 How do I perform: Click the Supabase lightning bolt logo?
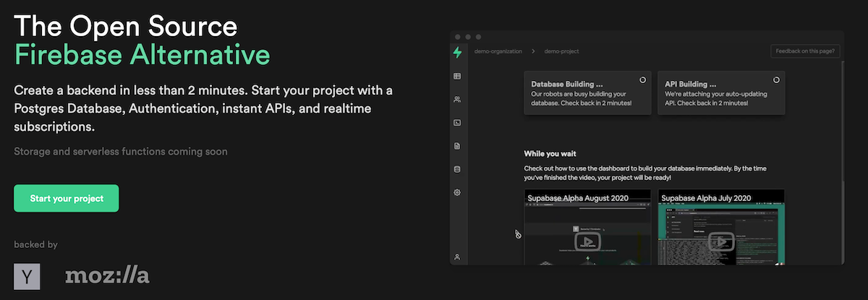point(457,52)
